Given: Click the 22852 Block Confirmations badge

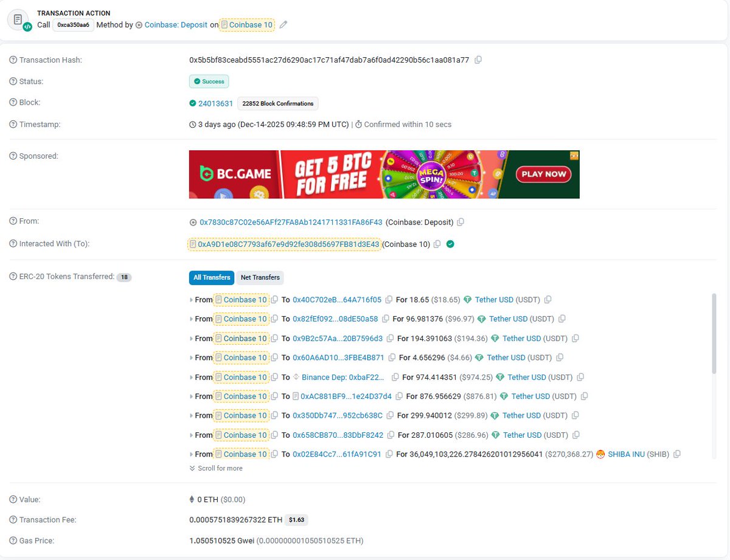Looking at the screenshot, I should tap(277, 103).
